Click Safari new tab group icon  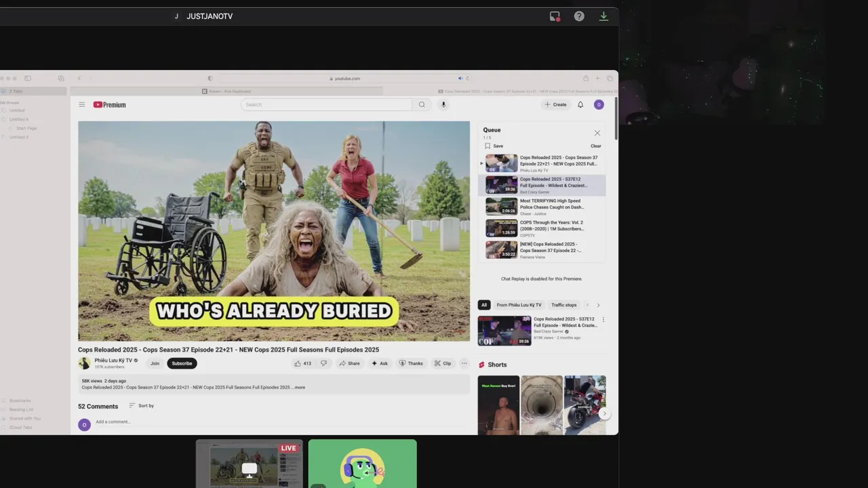point(61,79)
